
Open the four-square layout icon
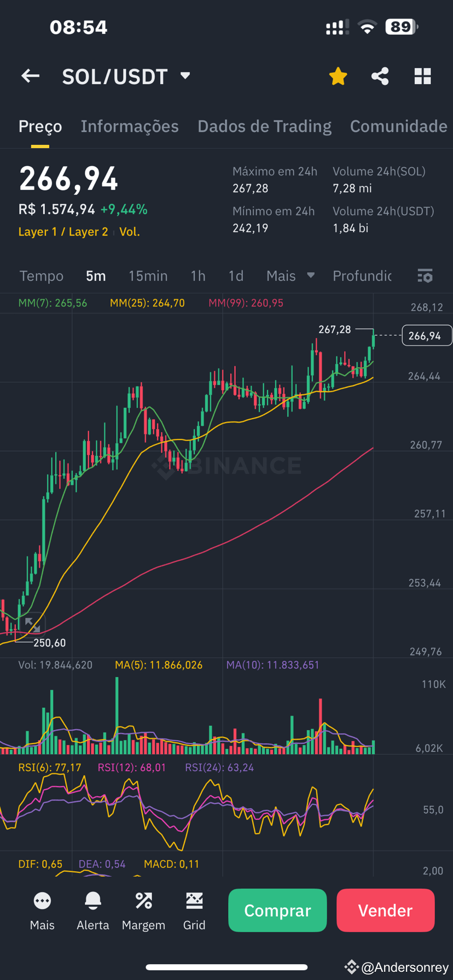(423, 76)
